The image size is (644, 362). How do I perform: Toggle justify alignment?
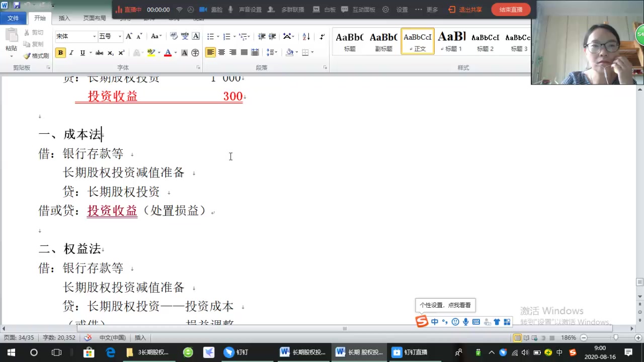244,52
